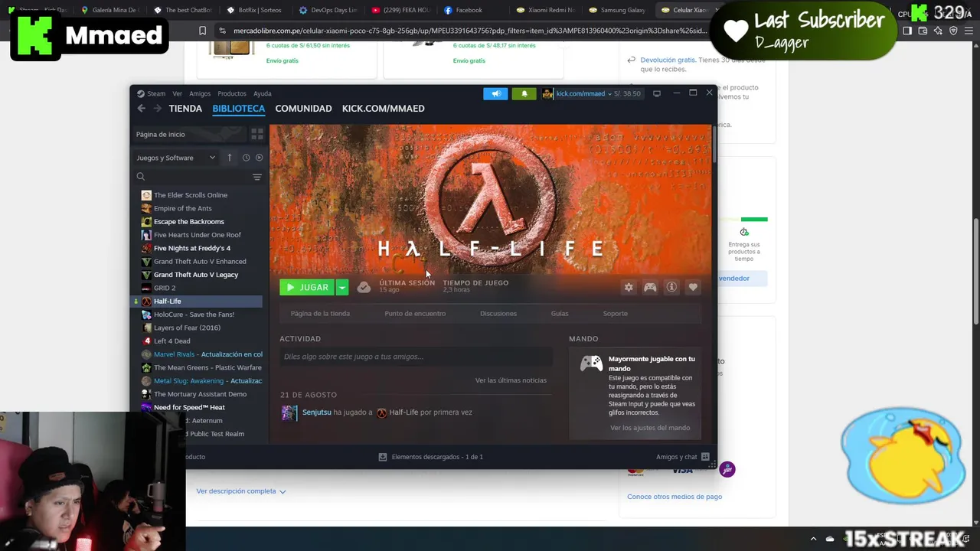Open the Ayuda menu
980x551 pixels.
263,93
